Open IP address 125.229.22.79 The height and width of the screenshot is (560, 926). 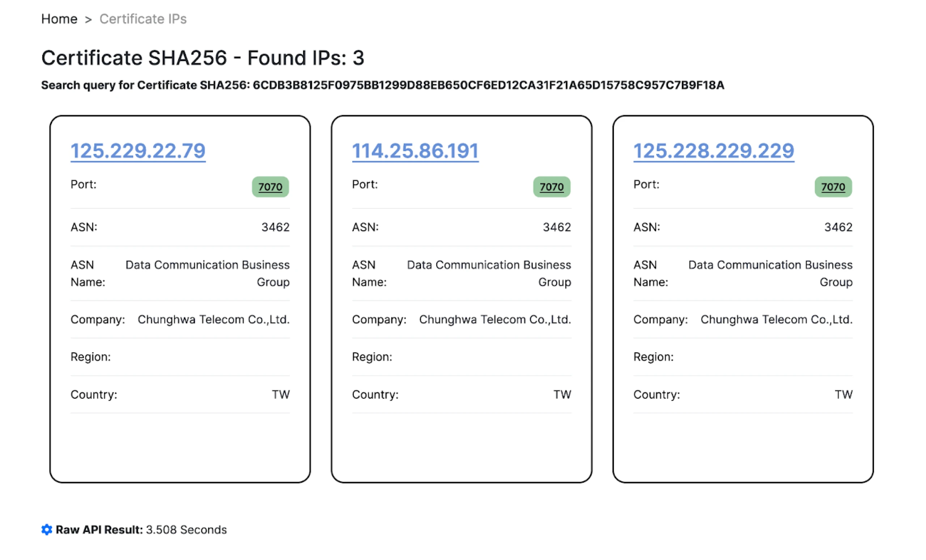[x=138, y=151]
